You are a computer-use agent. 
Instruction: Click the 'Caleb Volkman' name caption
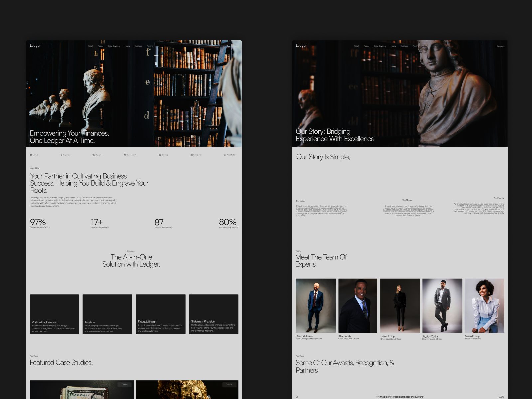(304, 336)
